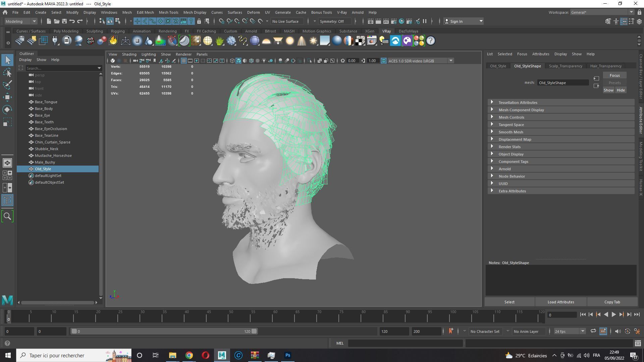
Task: Select Base_Body in the Outliner
Action: click(44, 109)
